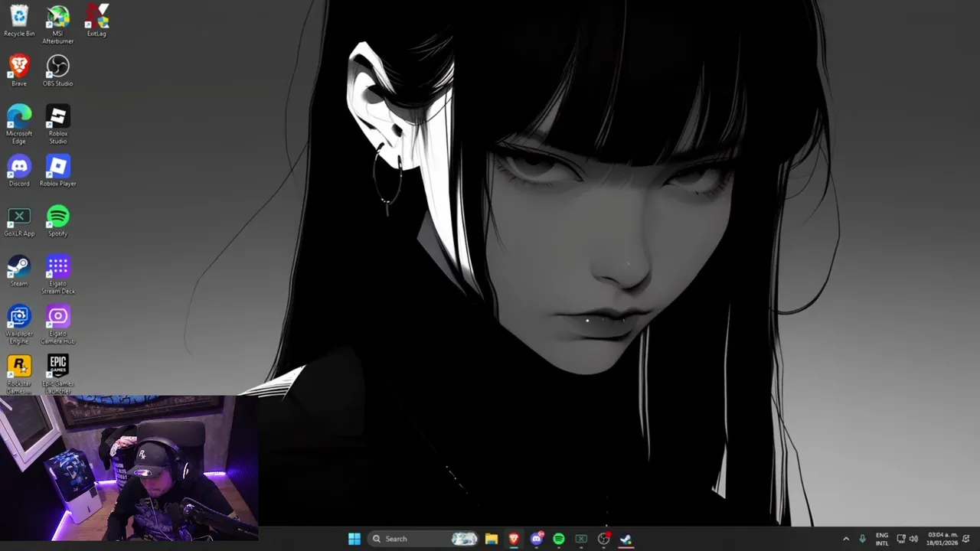Click the Rockstar Games Launcher desktop icon

[19, 375]
